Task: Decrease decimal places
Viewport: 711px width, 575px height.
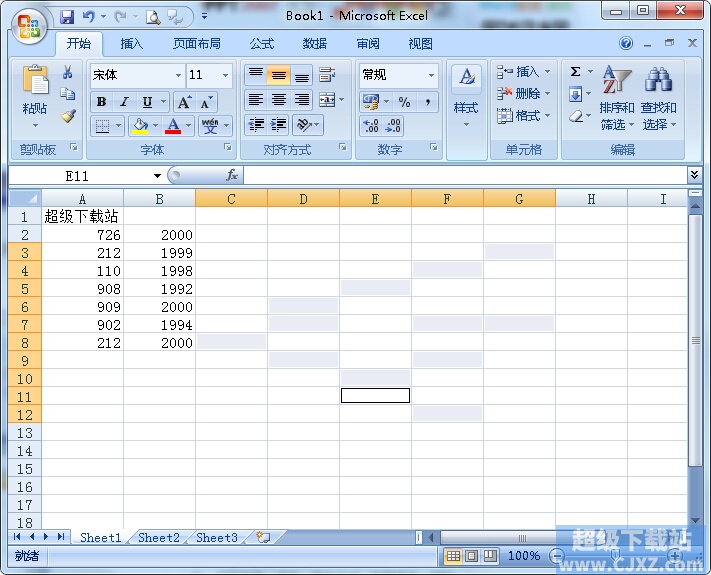Action: tap(393, 126)
